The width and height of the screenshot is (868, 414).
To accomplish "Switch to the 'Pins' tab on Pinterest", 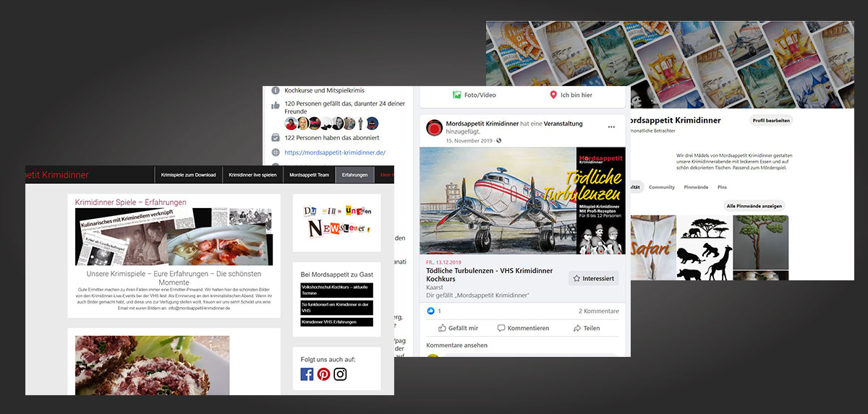I will (722, 187).
